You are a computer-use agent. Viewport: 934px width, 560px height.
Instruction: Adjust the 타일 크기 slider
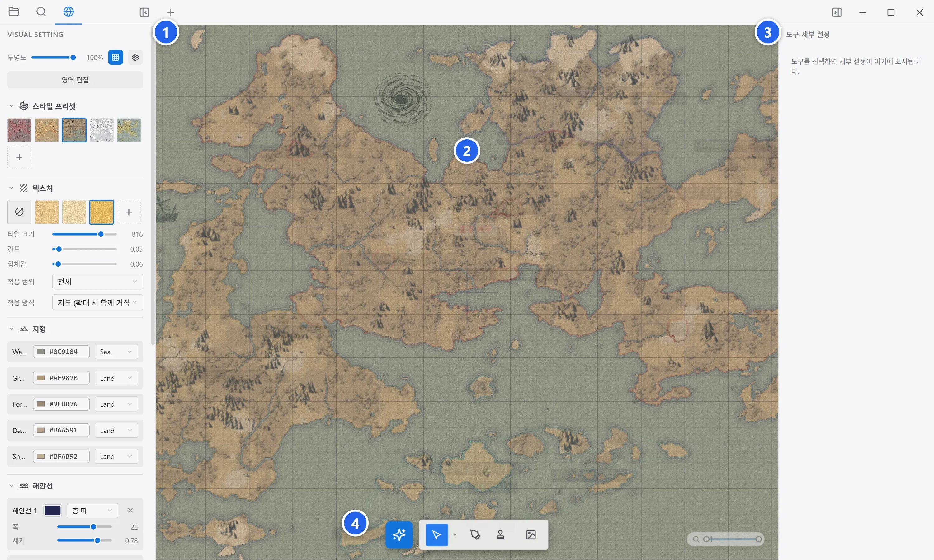tap(85, 234)
